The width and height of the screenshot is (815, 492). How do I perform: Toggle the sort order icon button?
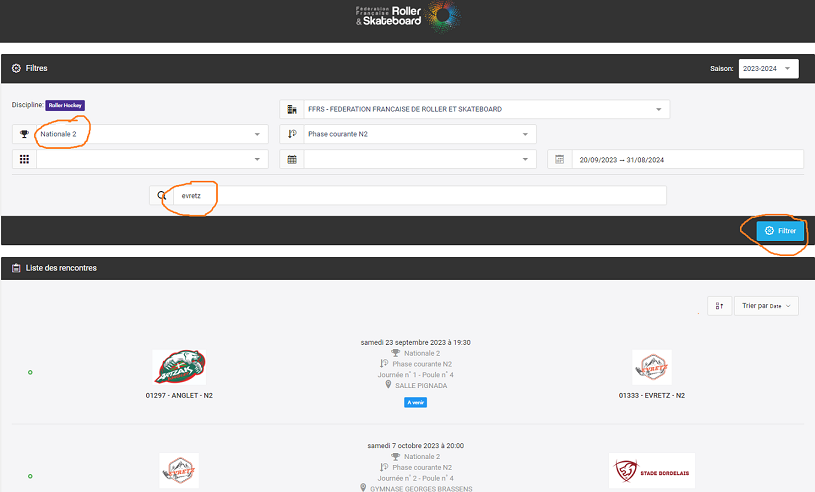coord(719,306)
